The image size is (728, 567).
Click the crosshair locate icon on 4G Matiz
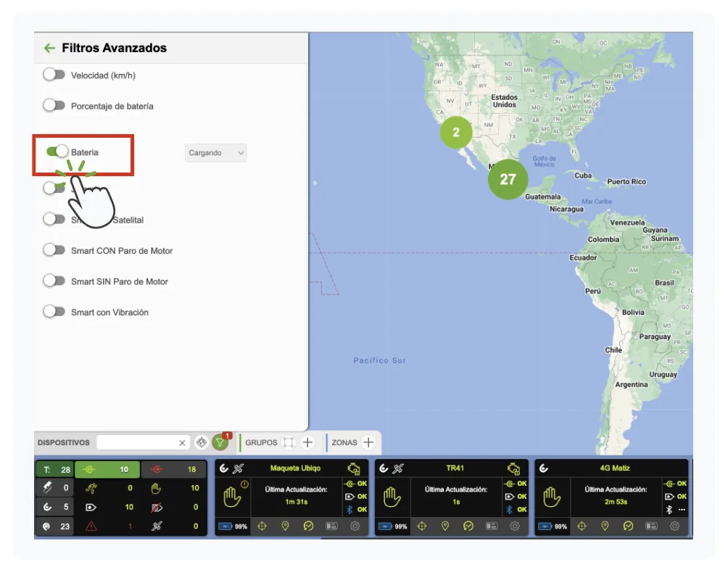pyautogui.click(x=582, y=526)
